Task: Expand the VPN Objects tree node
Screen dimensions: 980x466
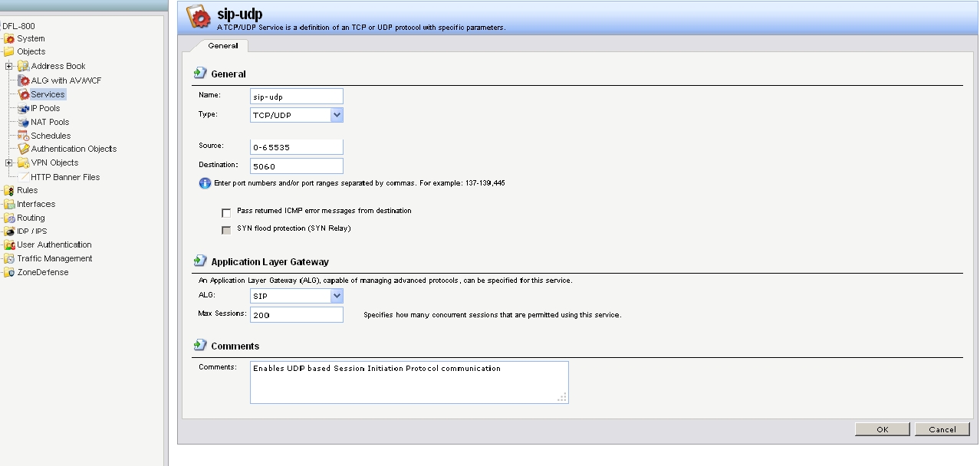Action: pyautogui.click(x=9, y=162)
